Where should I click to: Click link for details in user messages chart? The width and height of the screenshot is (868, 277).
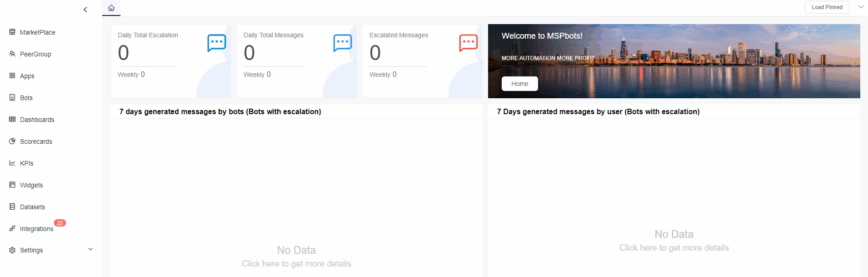point(673,248)
